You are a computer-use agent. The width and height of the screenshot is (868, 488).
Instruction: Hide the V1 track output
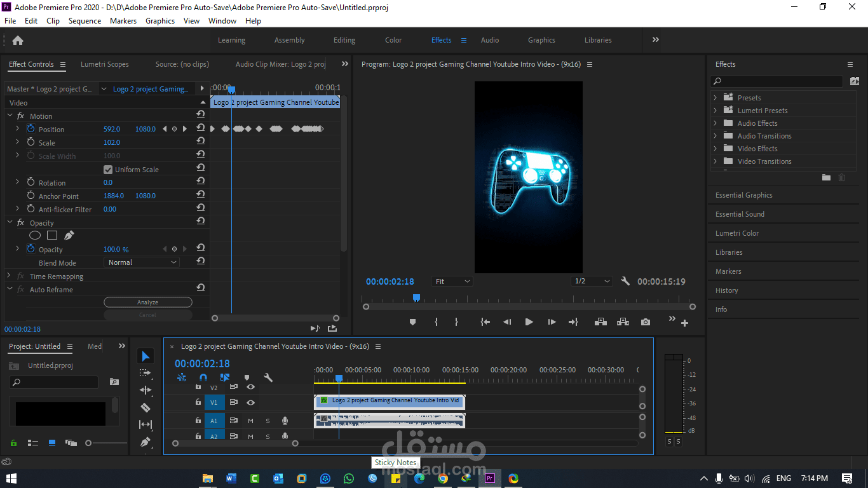(251, 402)
